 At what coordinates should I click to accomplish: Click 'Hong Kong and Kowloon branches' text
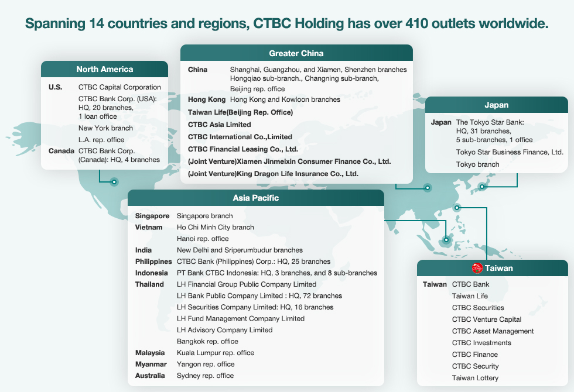285,99
